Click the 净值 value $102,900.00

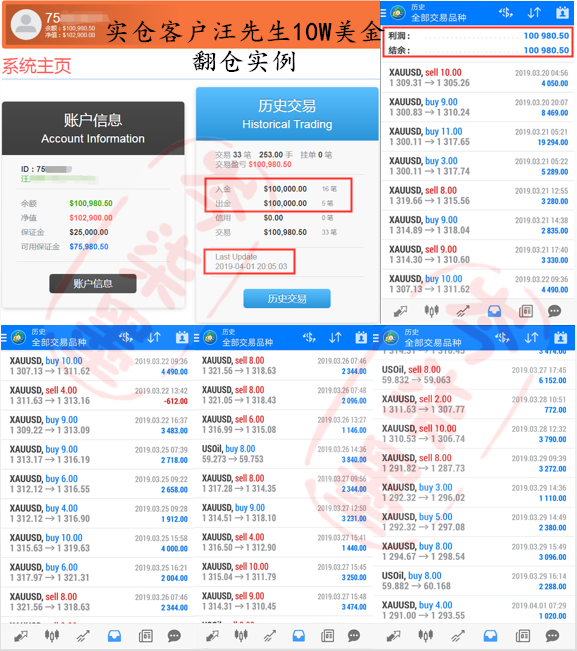(91, 218)
